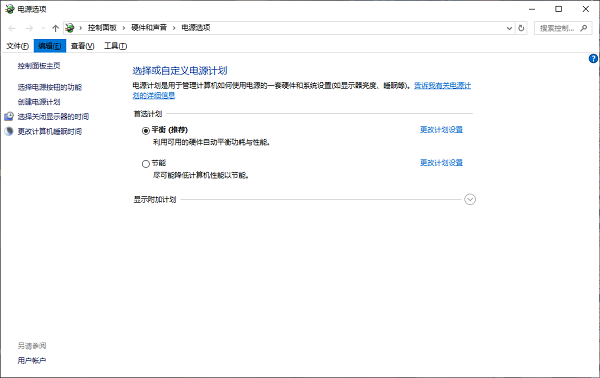The width and height of the screenshot is (600, 378).
Task: Open the power plan details help link
Action: pyautogui.click(x=443, y=86)
